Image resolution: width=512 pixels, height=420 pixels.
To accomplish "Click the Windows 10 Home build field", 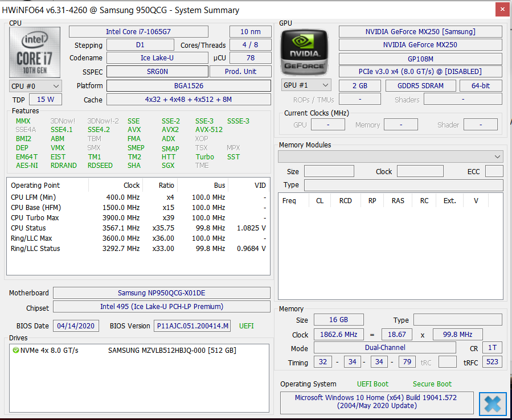I will pyautogui.click(x=377, y=402).
